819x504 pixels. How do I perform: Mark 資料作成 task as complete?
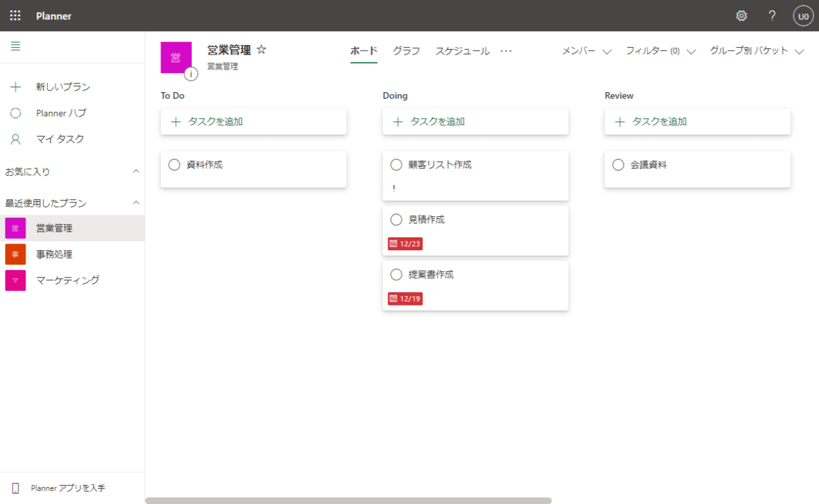pyautogui.click(x=174, y=164)
